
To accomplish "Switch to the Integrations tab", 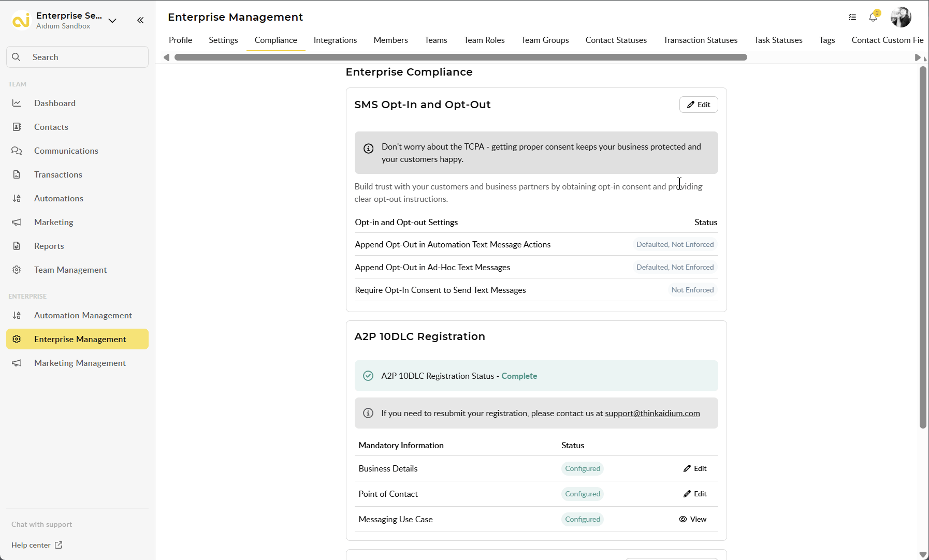I will (335, 40).
